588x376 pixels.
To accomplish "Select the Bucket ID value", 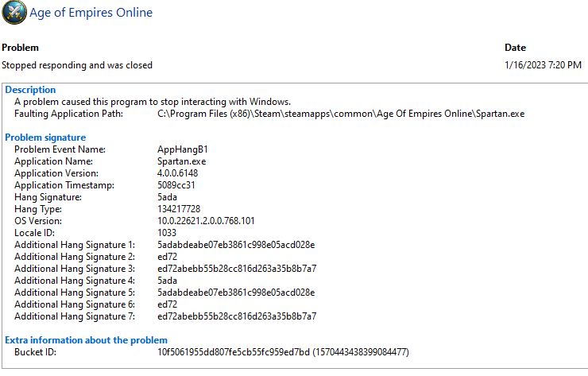I will [283, 352].
